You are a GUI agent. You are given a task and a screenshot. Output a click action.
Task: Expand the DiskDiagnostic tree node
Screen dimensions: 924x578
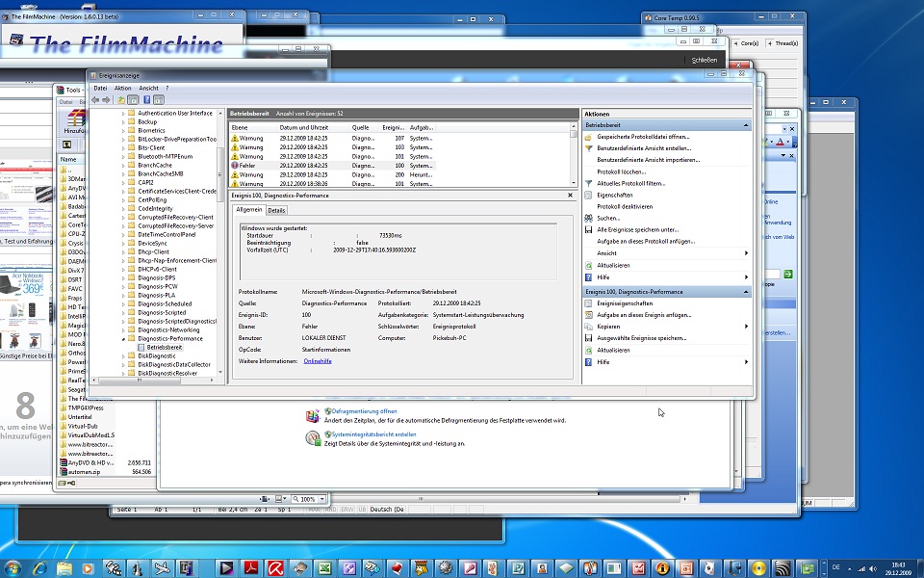click(123, 356)
